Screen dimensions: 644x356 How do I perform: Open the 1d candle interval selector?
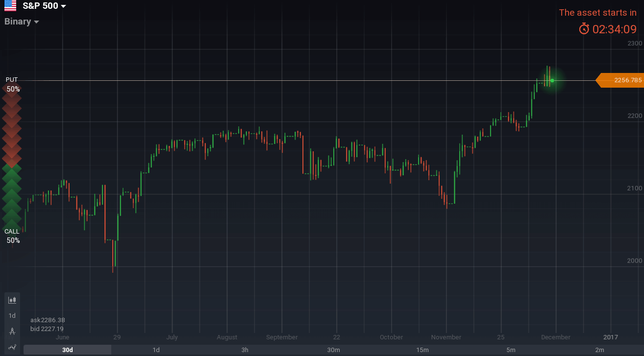point(12,316)
